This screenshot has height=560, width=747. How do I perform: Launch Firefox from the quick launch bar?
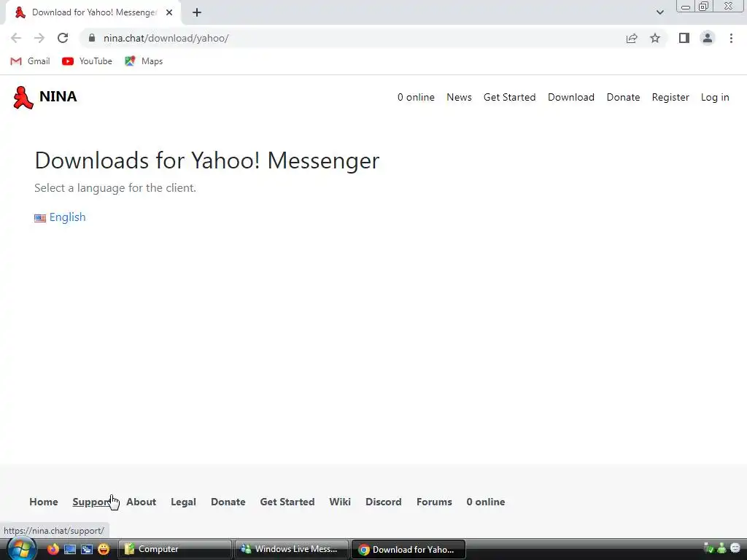(x=53, y=549)
